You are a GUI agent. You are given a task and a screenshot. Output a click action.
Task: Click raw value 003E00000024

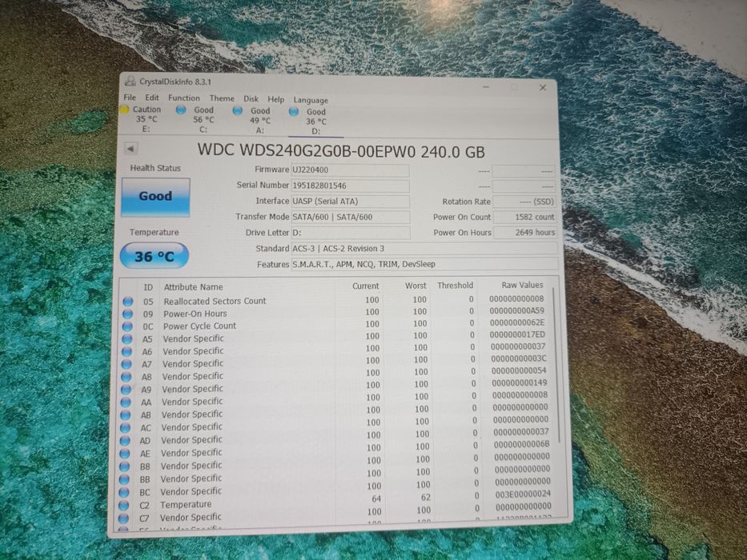pyautogui.click(x=523, y=494)
